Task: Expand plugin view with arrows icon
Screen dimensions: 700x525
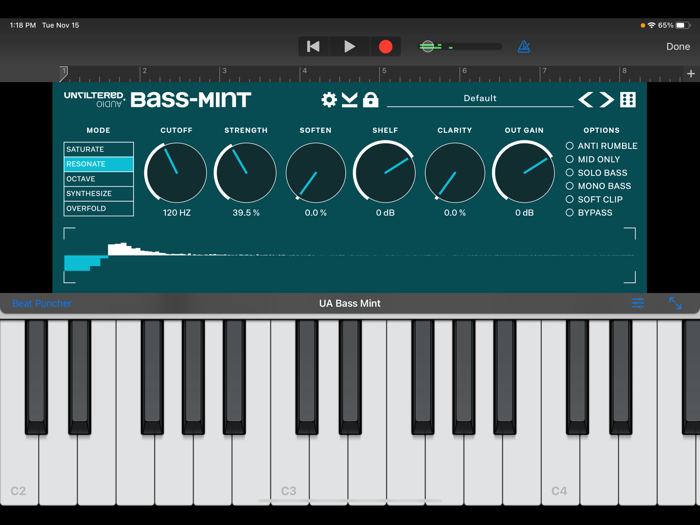Action: 675,303
